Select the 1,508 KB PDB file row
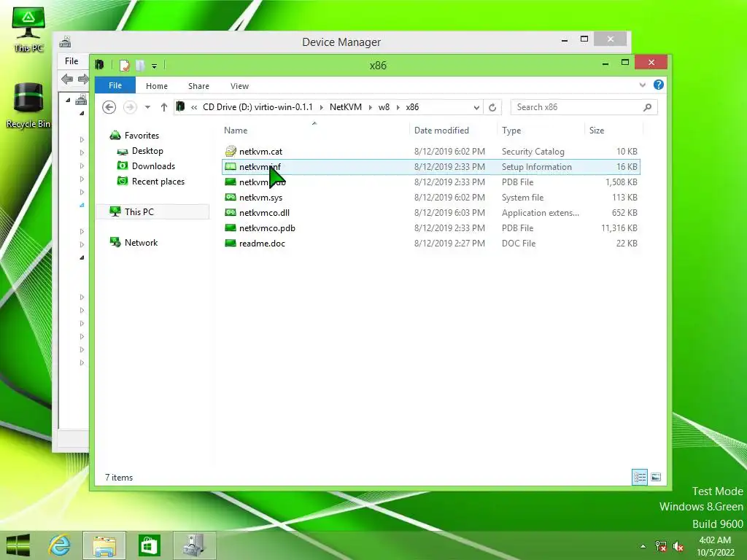747x560 pixels. pos(430,182)
